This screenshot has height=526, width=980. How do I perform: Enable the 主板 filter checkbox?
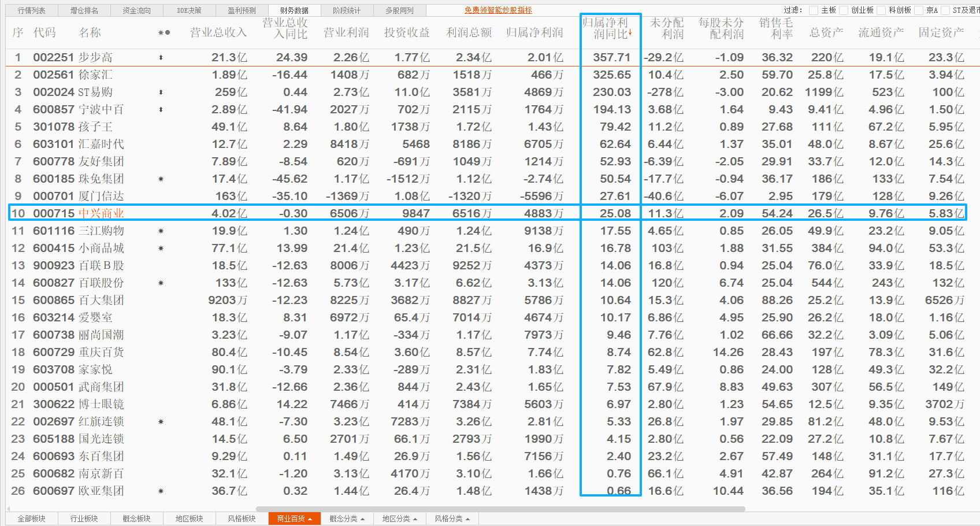814,10
